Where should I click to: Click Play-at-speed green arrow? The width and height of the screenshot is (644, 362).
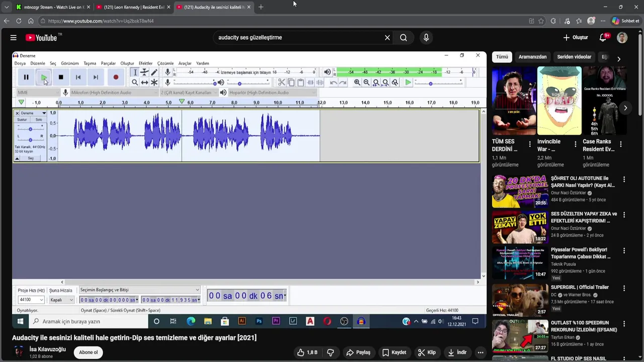pyautogui.click(x=408, y=82)
